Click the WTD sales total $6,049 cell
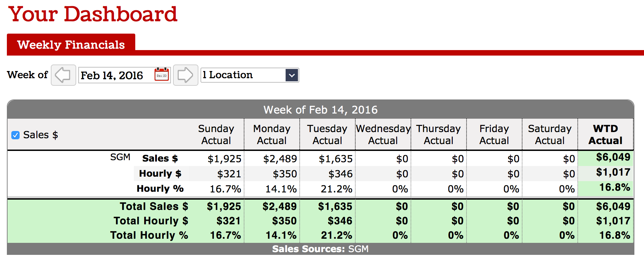 tap(613, 157)
